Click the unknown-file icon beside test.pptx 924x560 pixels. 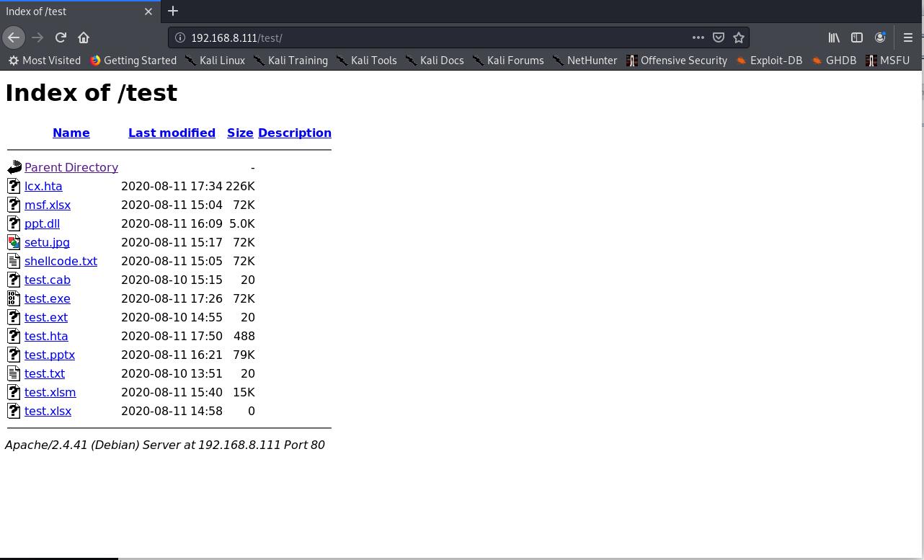tap(14, 355)
